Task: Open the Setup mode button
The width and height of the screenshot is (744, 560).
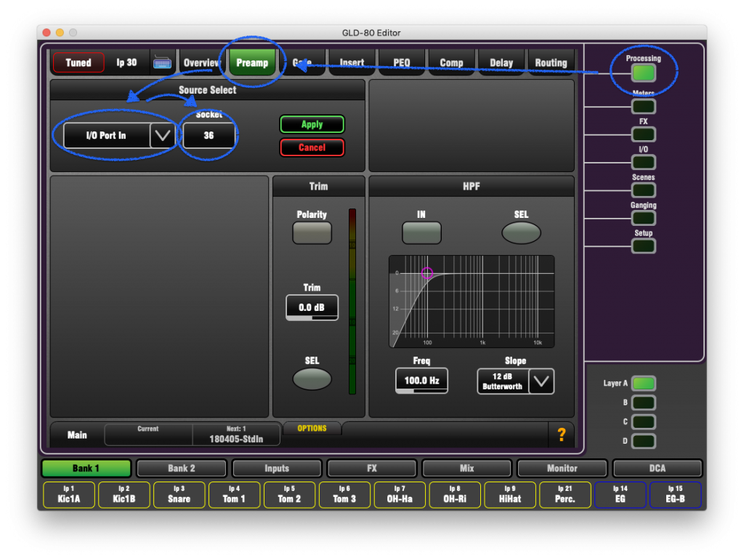Action: (644, 246)
